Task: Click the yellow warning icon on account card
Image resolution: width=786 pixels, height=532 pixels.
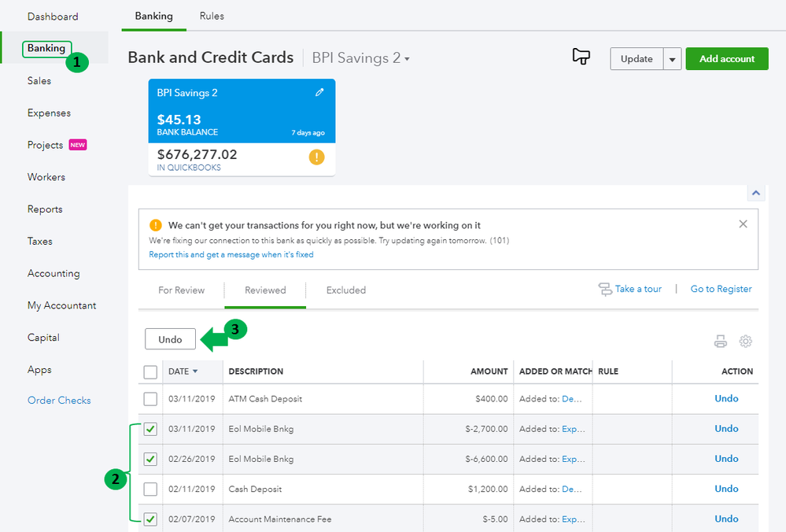Action: coord(316,157)
